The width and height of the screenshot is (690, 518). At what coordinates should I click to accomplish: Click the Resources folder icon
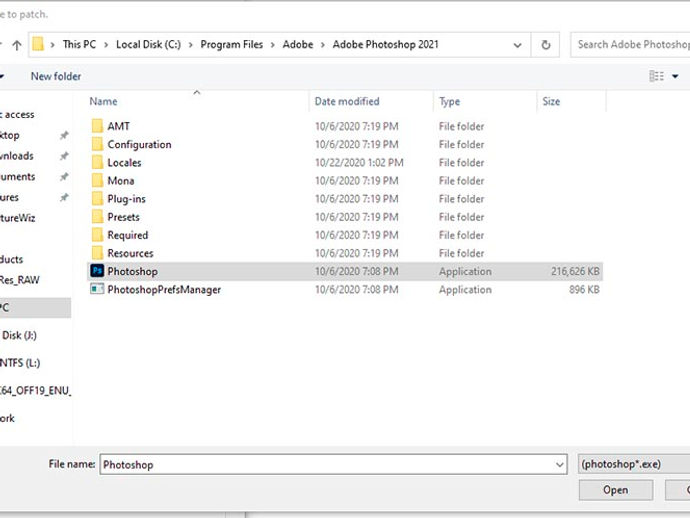(97, 253)
